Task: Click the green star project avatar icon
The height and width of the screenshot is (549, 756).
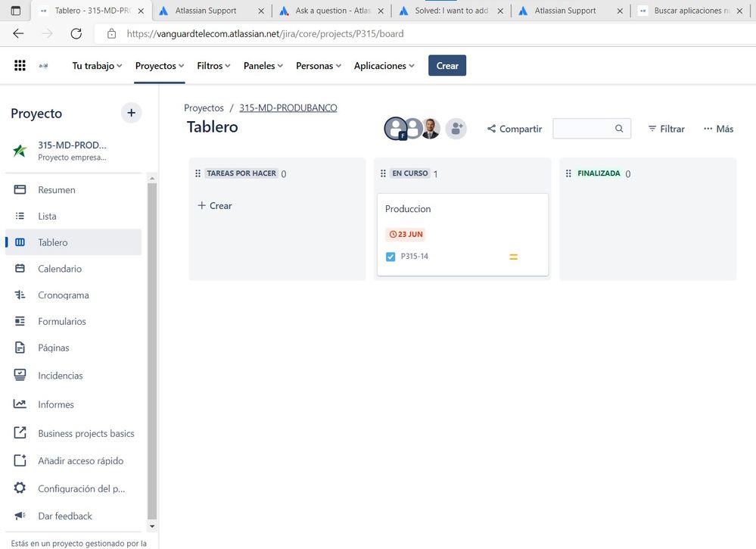Action: point(20,151)
